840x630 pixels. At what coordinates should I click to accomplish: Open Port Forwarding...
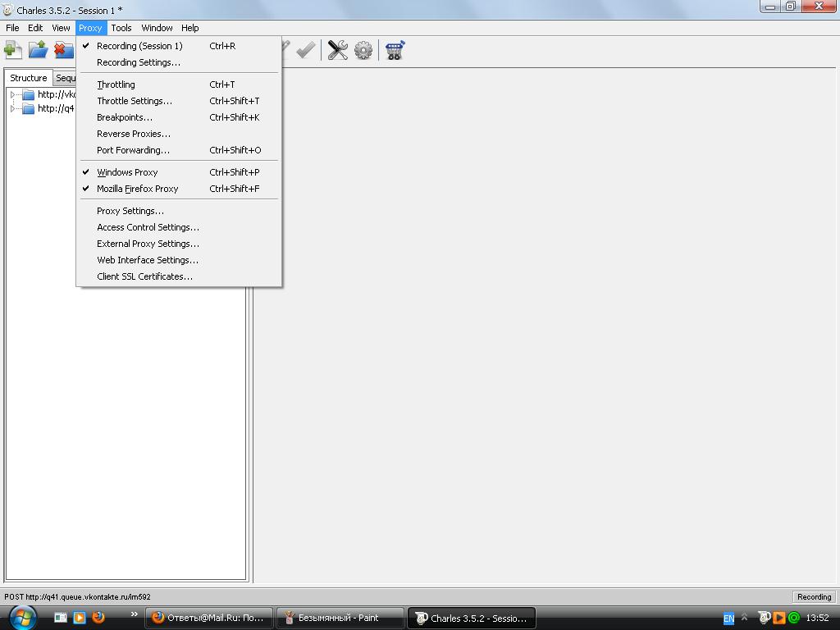click(x=179, y=150)
